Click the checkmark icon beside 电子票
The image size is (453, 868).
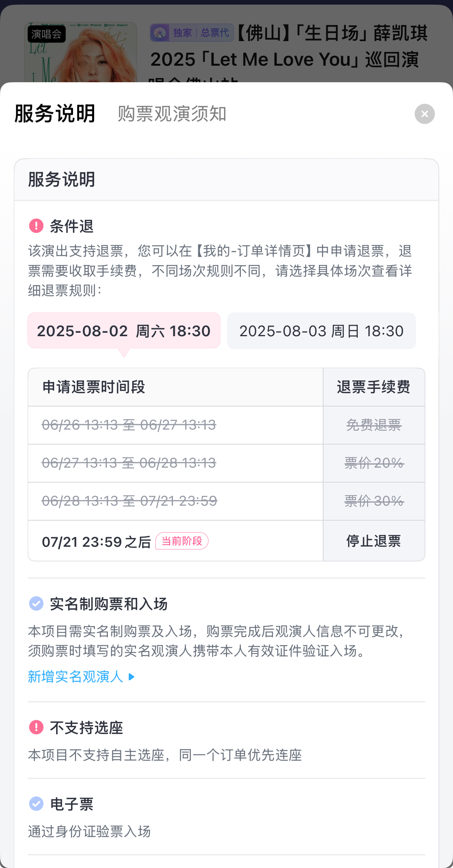pos(37,803)
